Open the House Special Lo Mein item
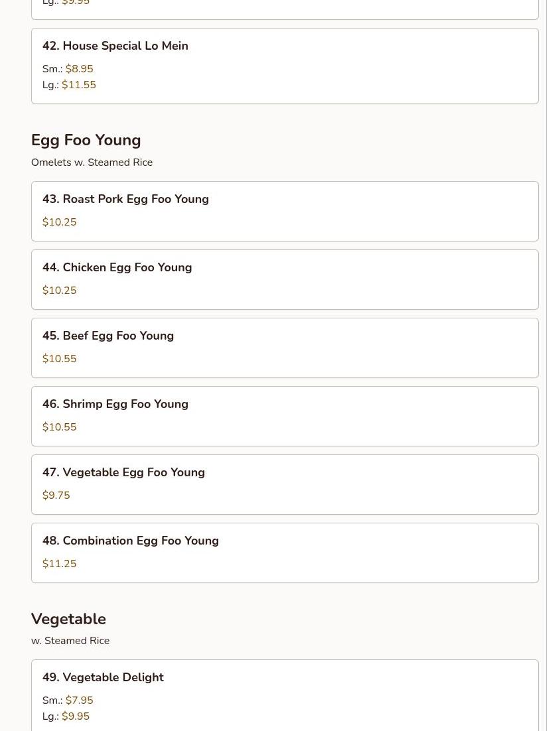 click(115, 46)
